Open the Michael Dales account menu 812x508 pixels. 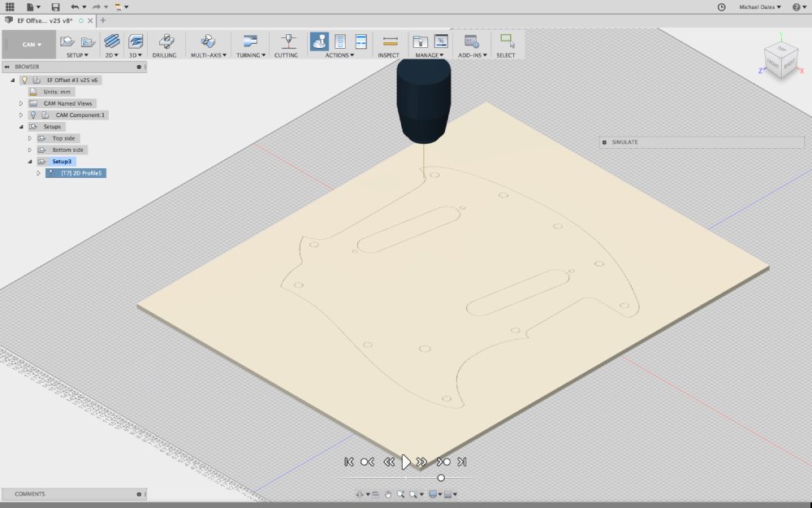coord(760,7)
